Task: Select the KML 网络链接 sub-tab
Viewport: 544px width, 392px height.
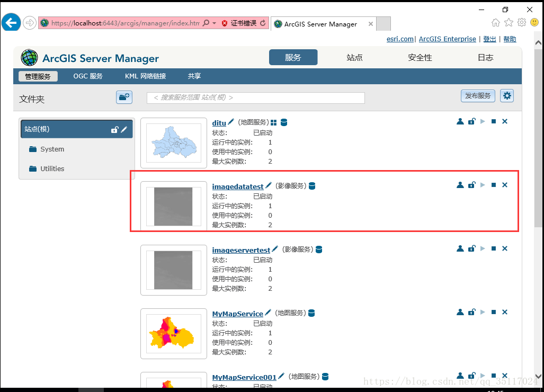Action: tap(145, 76)
